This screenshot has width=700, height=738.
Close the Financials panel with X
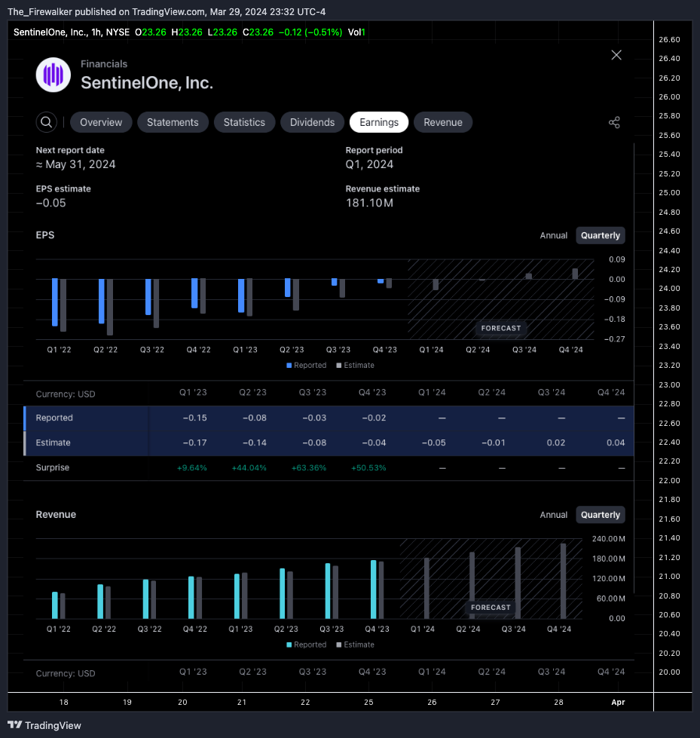616,55
